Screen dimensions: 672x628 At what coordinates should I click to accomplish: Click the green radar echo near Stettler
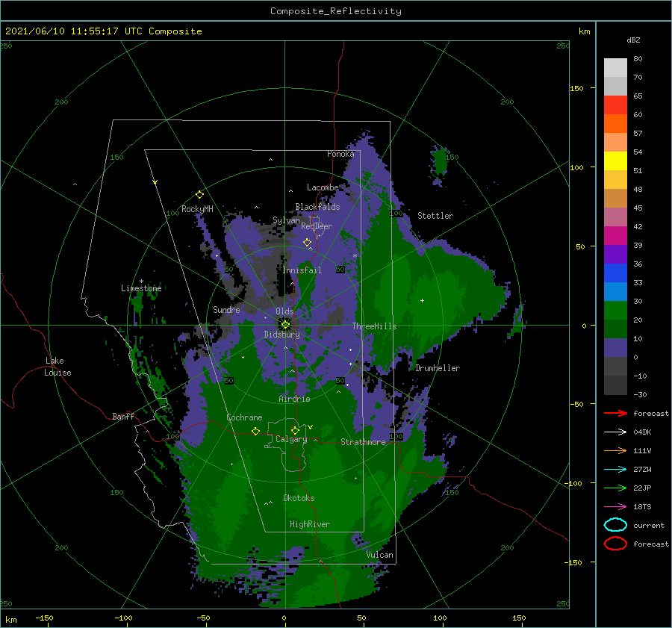tap(440, 163)
